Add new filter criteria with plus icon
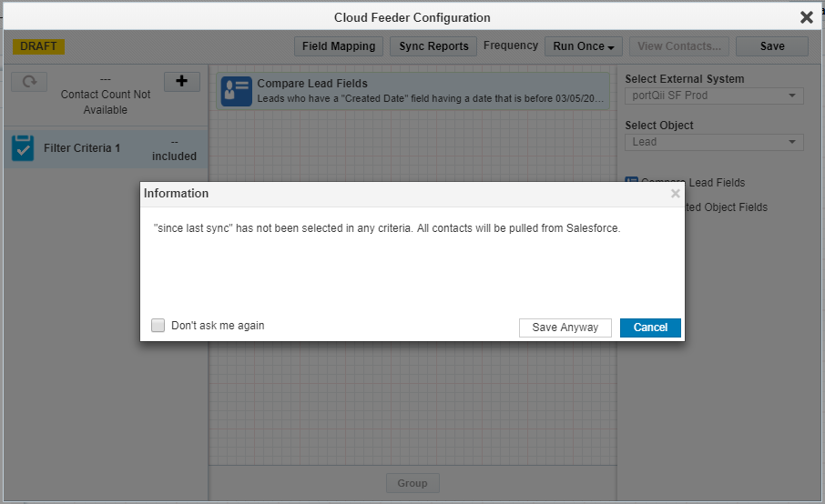The height and width of the screenshot is (504, 825). (x=181, y=82)
